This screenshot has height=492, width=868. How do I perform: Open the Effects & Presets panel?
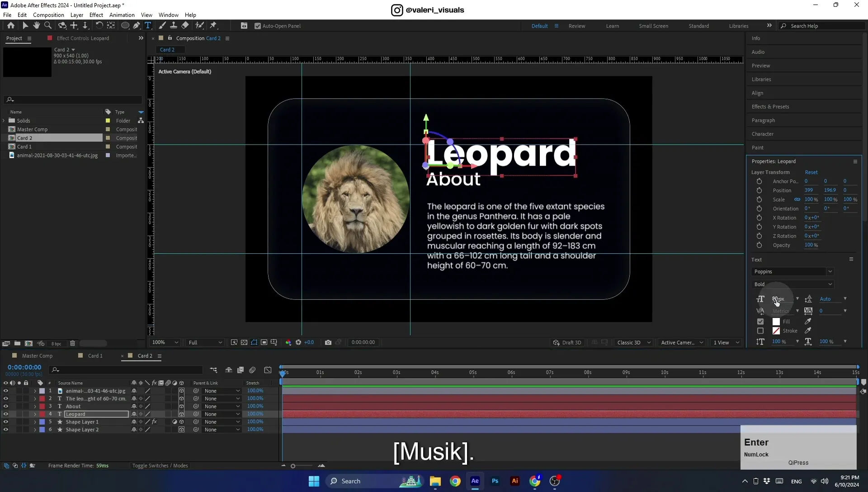coord(770,107)
